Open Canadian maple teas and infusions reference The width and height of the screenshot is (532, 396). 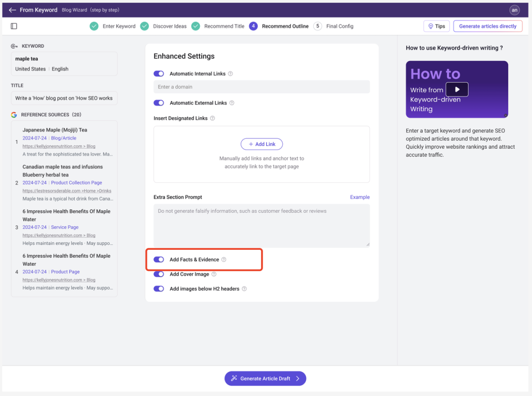click(63, 171)
